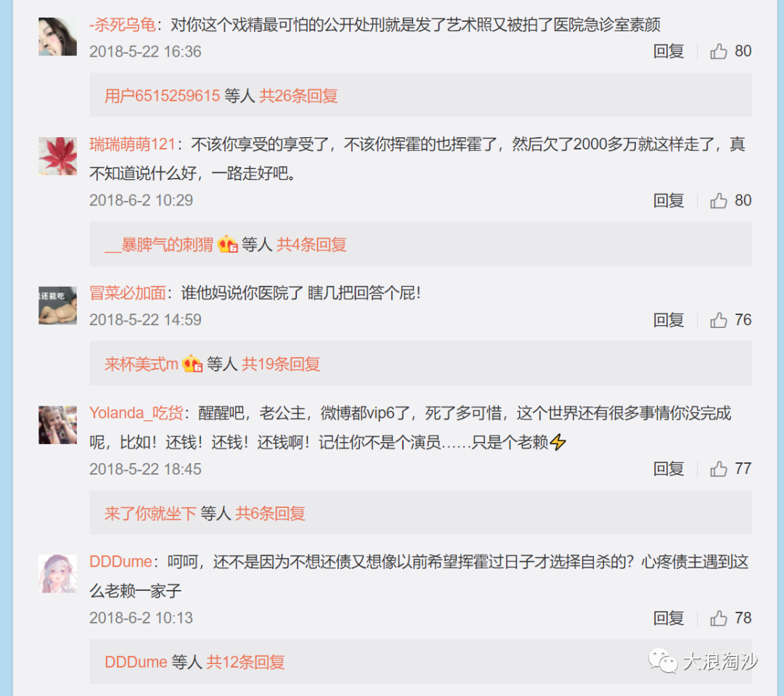Image resolution: width=784 pixels, height=696 pixels.
Task: Expand 共4条回复 replies thread
Action: click(x=311, y=245)
